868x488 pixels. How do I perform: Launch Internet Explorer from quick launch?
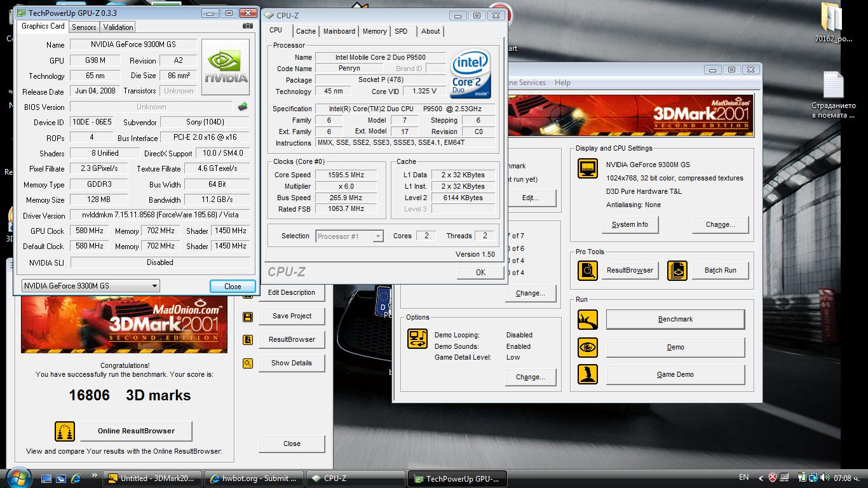pyautogui.click(x=76, y=478)
